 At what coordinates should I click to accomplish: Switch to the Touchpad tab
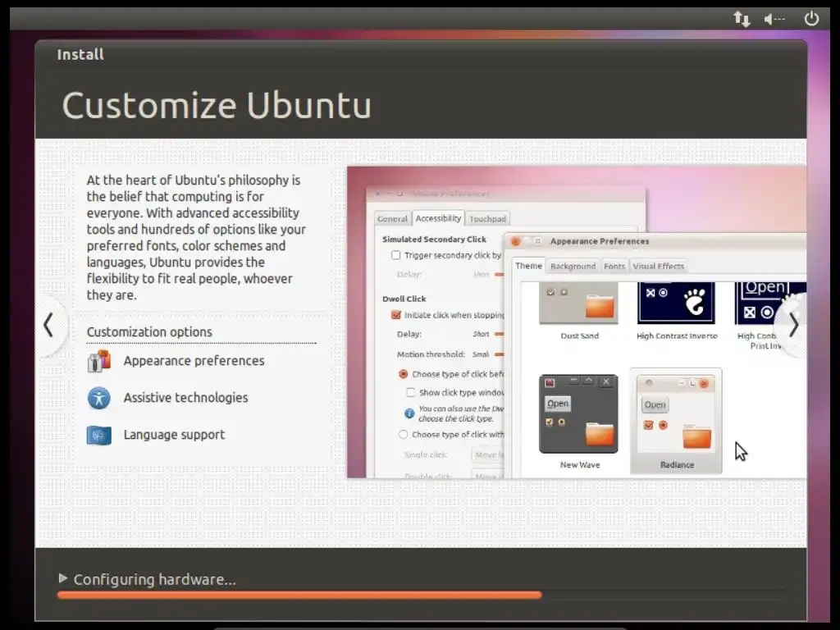pyautogui.click(x=487, y=218)
